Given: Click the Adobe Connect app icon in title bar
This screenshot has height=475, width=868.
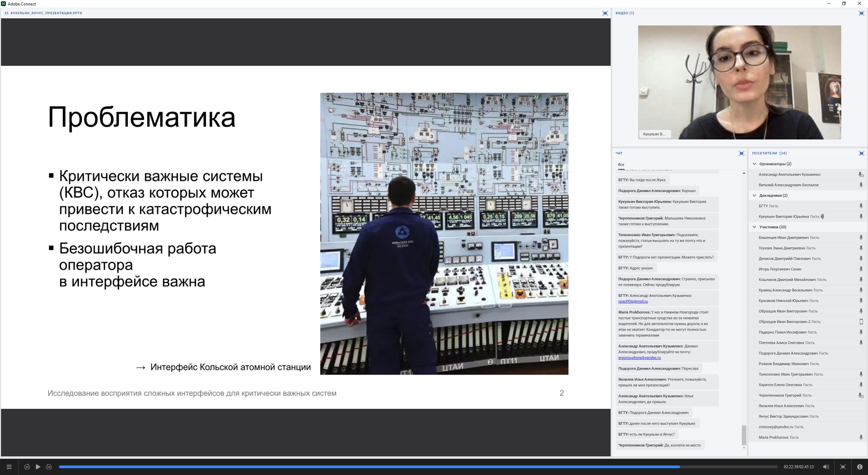Looking at the screenshot, I should (3, 4).
